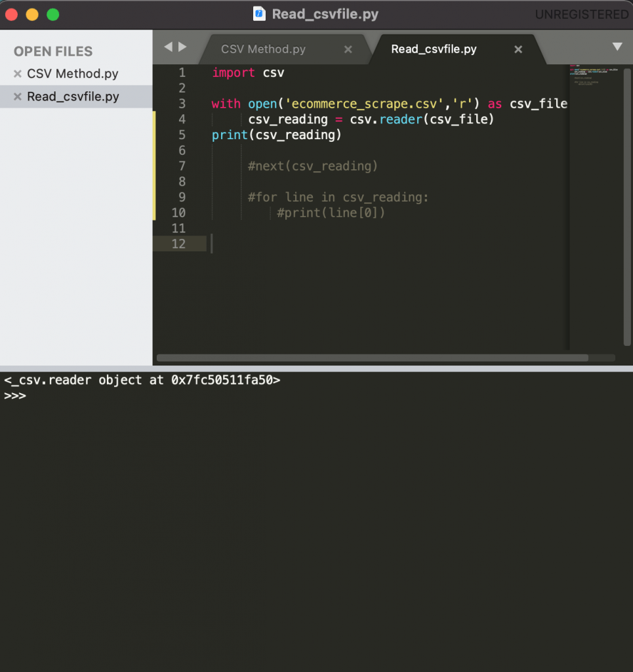Open CSV Method.py in sidebar

pyautogui.click(x=72, y=73)
